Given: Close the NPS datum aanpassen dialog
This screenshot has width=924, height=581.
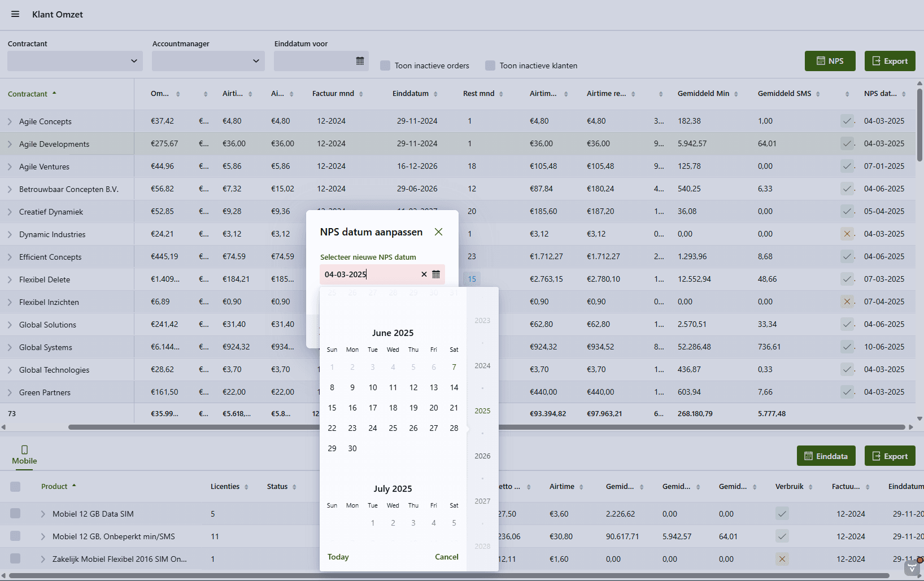Looking at the screenshot, I should click(438, 232).
